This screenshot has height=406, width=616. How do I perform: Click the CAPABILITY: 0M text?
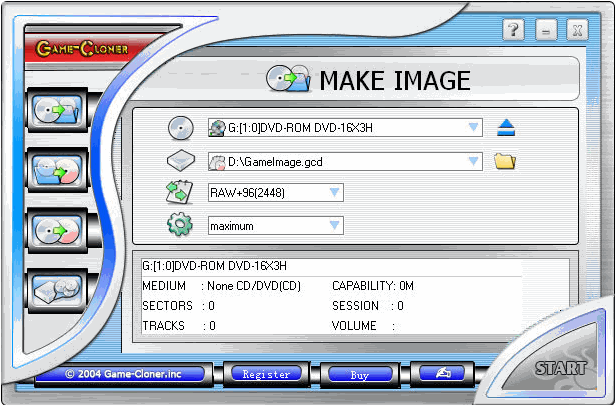click(373, 286)
